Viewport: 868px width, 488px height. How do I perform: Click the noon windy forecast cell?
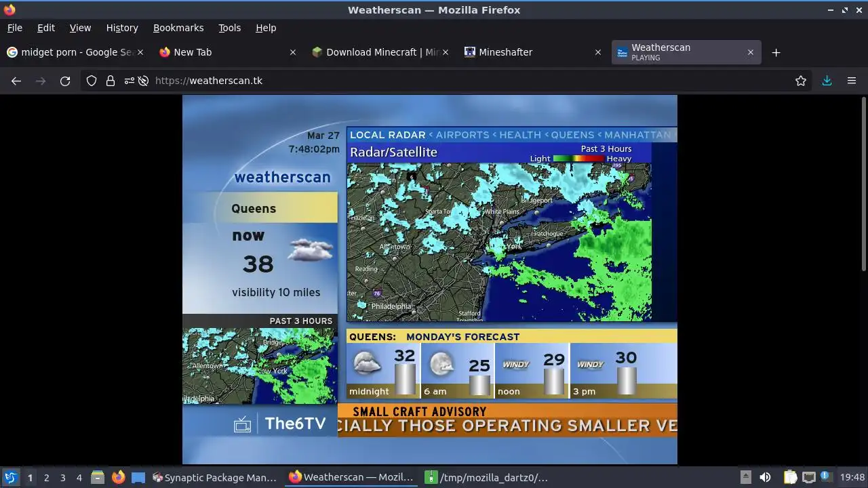[x=532, y=370]
